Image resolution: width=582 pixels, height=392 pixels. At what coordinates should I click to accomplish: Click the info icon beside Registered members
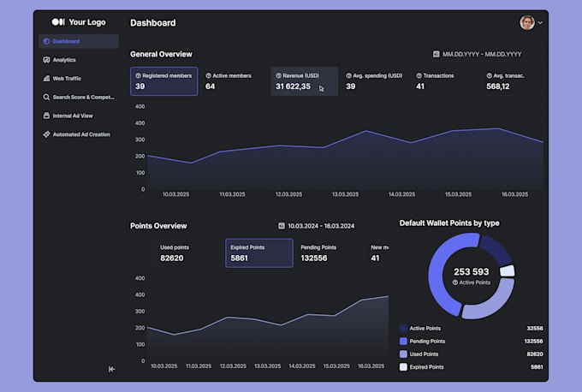[138, 75]
